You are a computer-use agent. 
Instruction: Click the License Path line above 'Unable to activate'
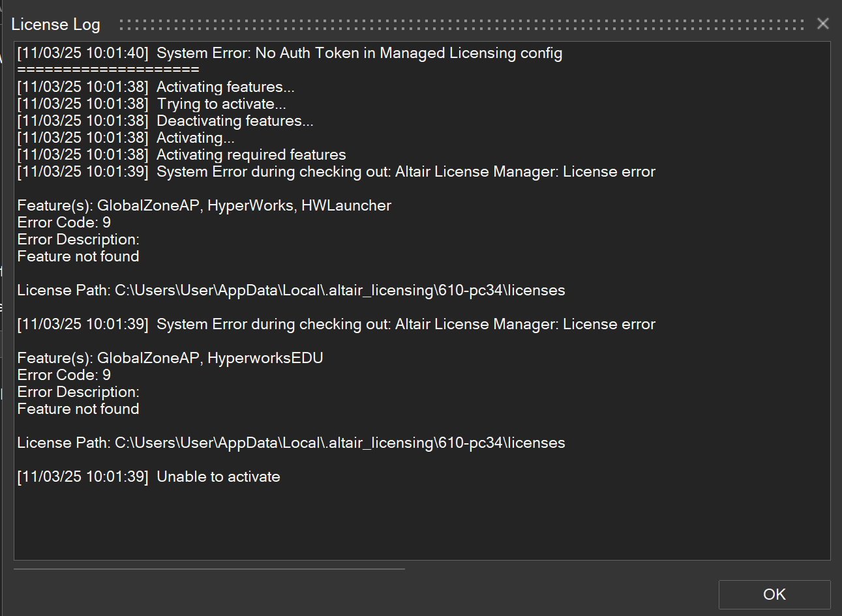pyautogui.click(x=291, y=443)
